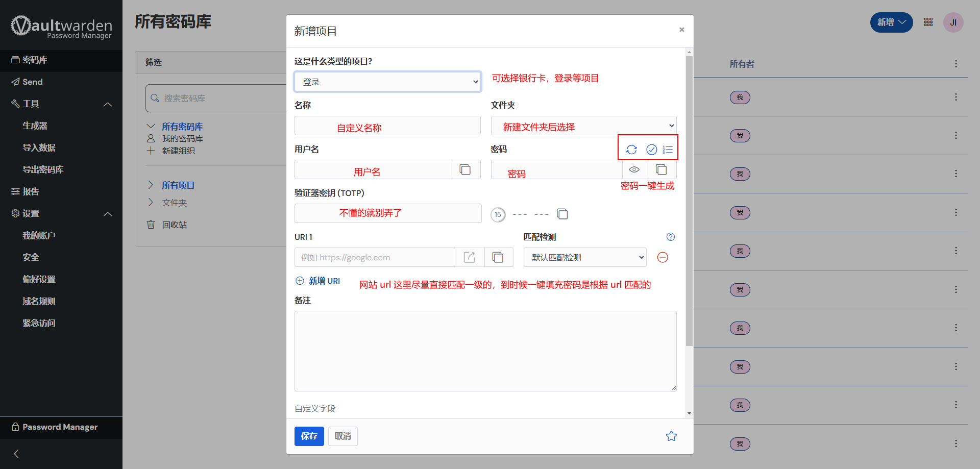Screen dimensions: 980x469
Task: Open options menu in 所有者 header row
Action: 956,64
